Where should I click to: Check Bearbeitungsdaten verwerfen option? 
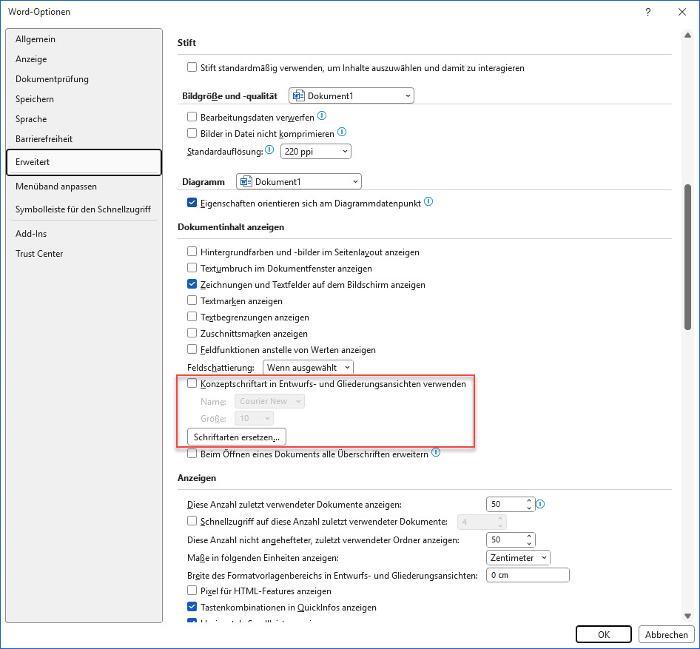[x=192, y=117]
